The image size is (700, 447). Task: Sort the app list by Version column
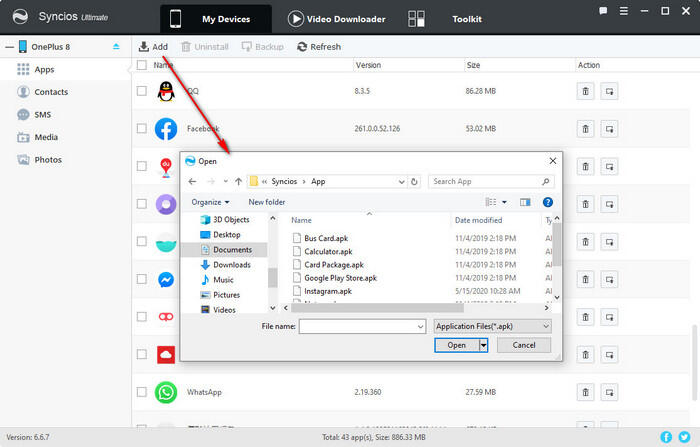[368, 65]
